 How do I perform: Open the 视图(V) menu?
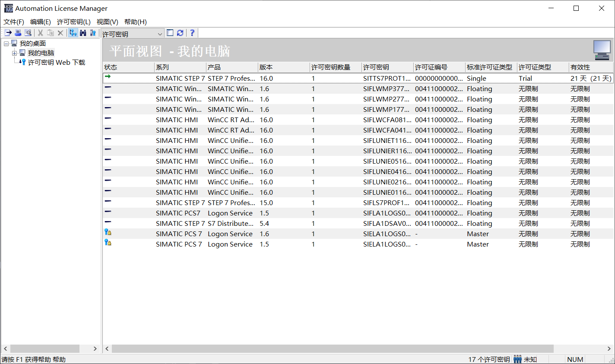107,22
